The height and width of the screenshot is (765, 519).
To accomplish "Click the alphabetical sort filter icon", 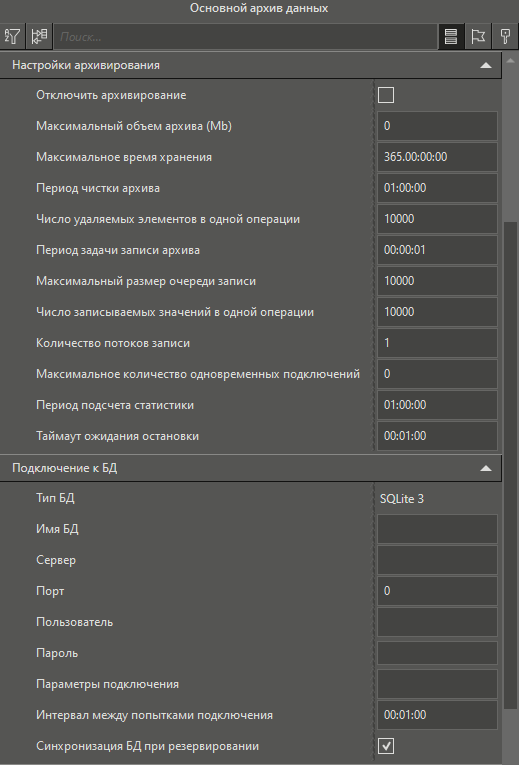I will point(13,36).
